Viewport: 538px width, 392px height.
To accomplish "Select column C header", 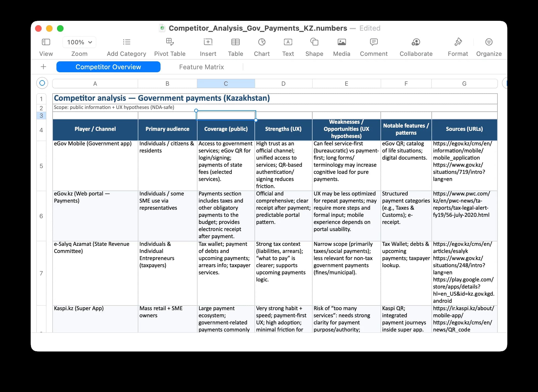I will [225, 83].
